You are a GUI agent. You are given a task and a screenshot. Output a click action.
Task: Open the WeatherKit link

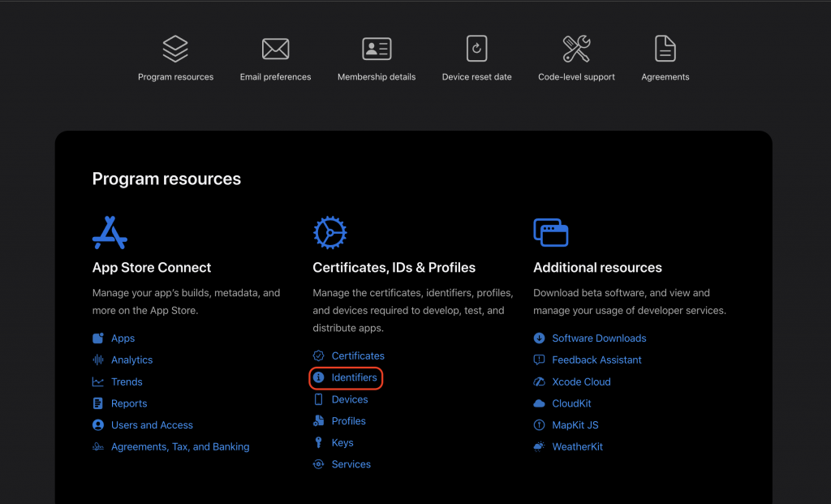(x=577, y=447)
